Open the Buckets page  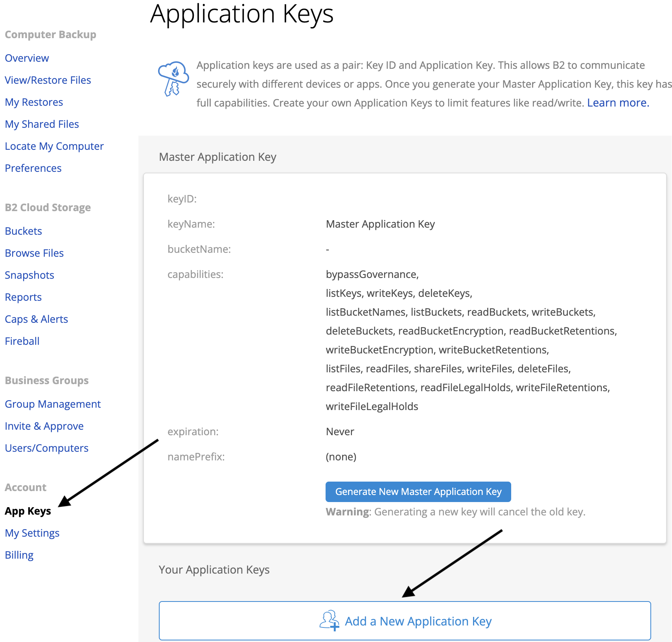point(23,231)
